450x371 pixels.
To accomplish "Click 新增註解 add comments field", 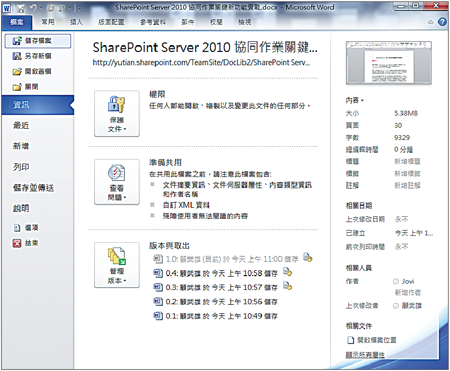I will [x=407, y=185].
